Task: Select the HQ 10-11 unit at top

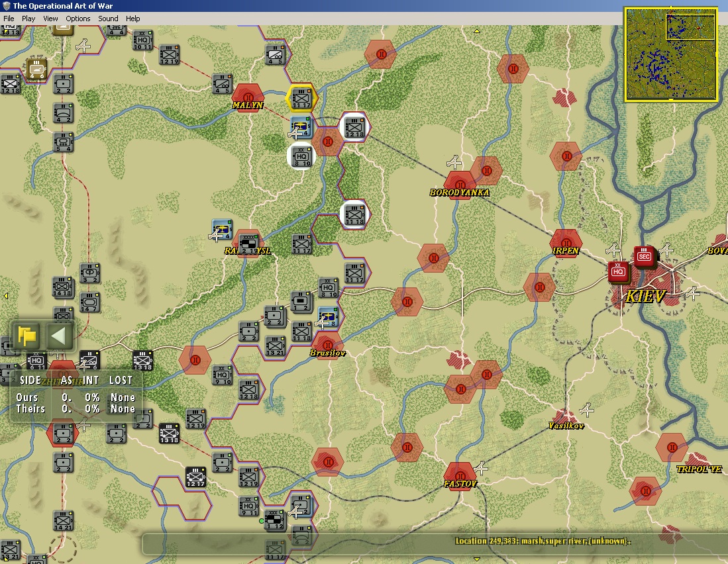Action: pyautogui.click(x=142, y=40)
